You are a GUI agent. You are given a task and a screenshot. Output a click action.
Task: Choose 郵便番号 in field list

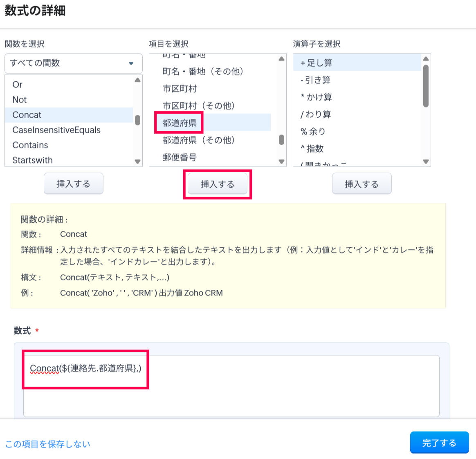pos(180,157)
